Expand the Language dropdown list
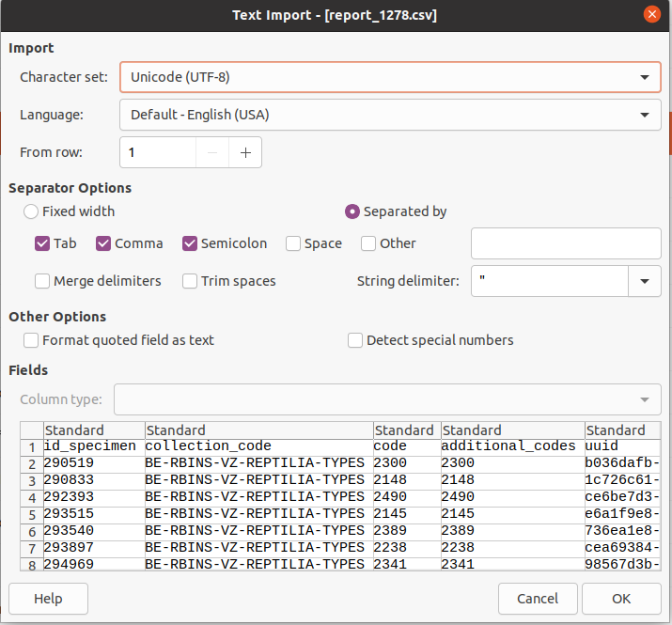672x625 pixels. click(x=644, y=115)
